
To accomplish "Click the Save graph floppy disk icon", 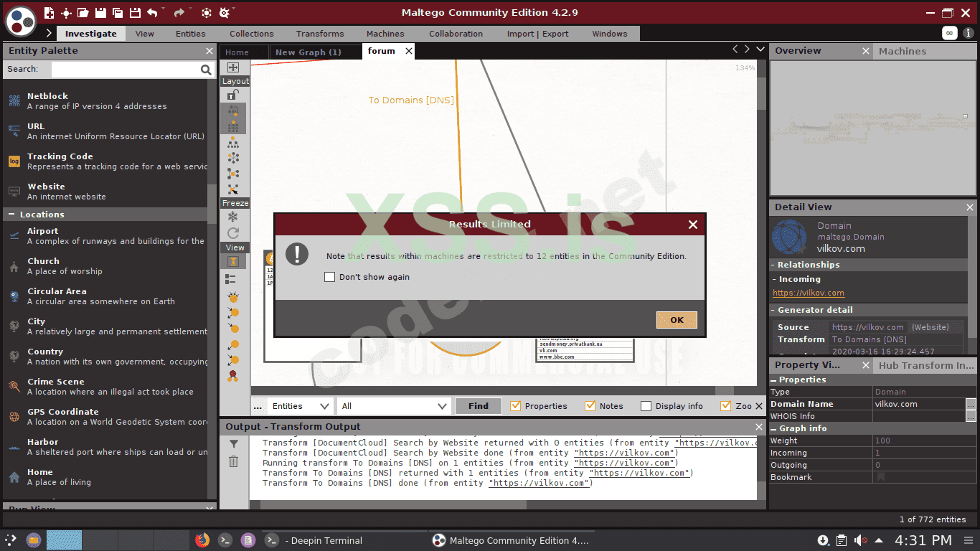I will 100,12.
